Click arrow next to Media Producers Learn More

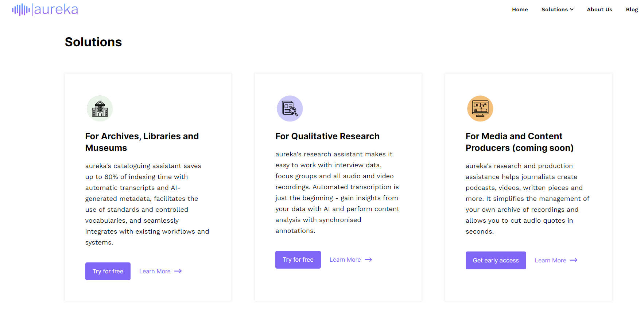tap(574, 260)
